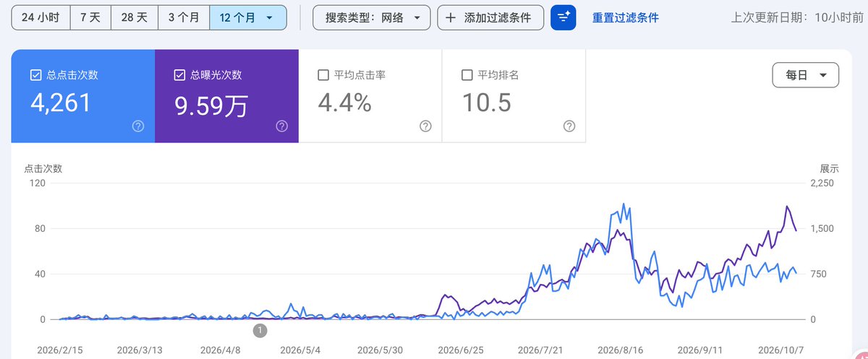The image size is (868, 359).
Task: Select the 3 个月 date range
Action: click(184, 17)
